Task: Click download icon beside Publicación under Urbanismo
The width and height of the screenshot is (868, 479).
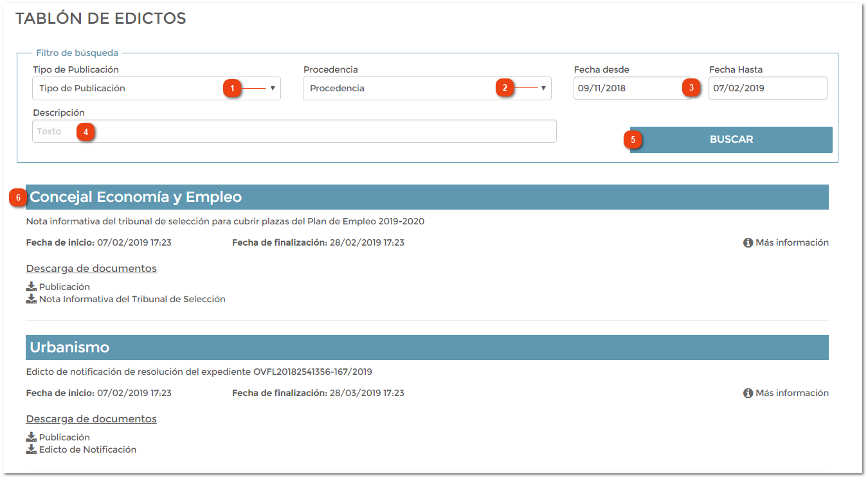Action: pos(31,437)
